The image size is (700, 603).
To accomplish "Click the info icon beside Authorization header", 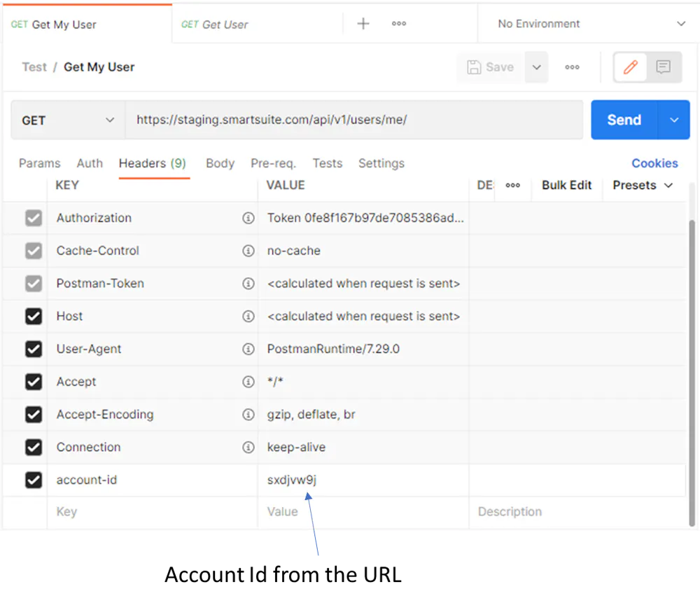I will [248, 218].
